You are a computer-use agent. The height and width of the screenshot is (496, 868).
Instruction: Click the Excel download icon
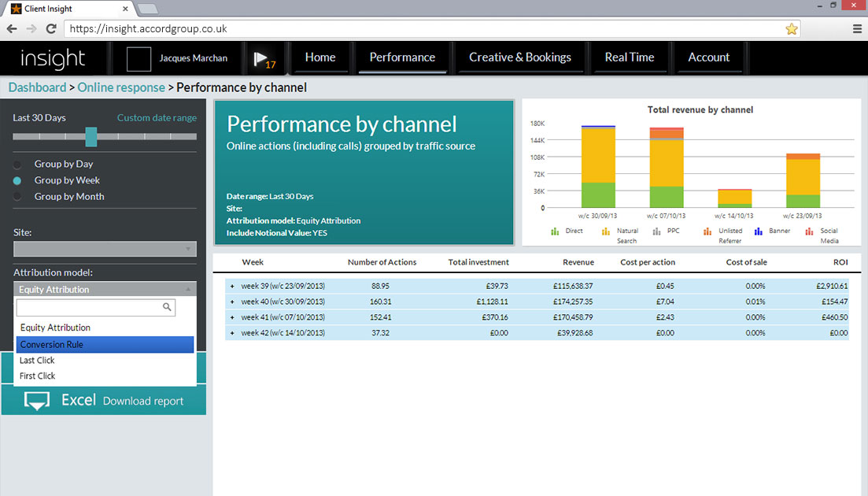click(x=36, y=401)
